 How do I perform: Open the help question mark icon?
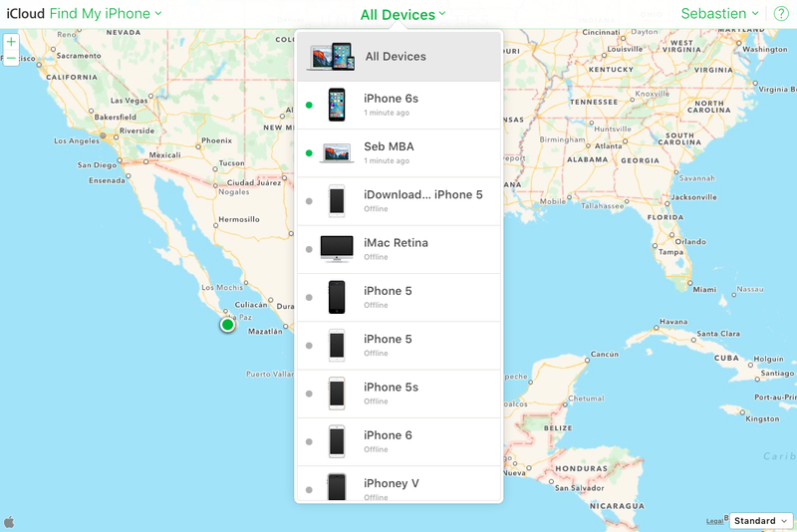781,14
